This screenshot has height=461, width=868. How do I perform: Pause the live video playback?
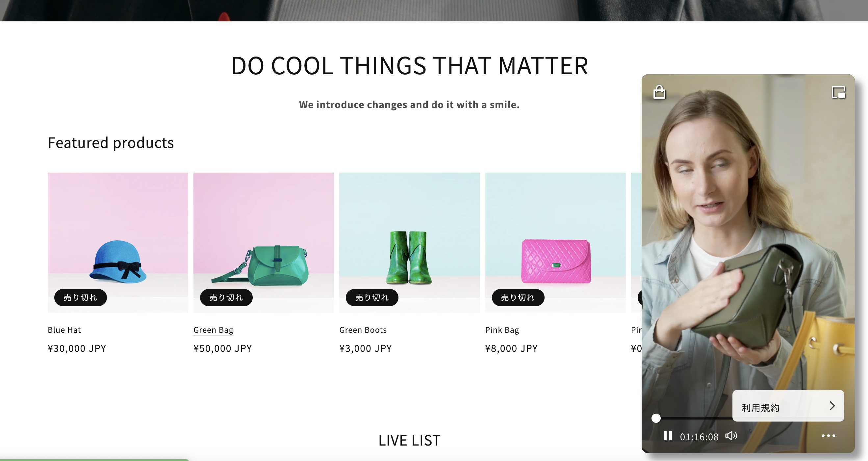(668, 436)
